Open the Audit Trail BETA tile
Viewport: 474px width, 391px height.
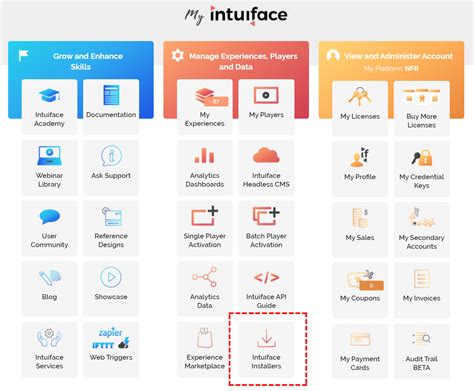coord(422,351)
